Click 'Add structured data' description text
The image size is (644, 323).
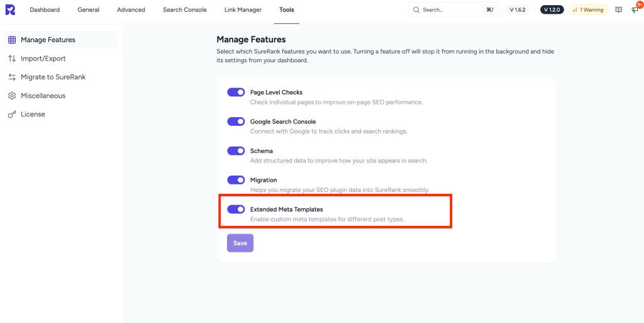[x=339, y=161]
